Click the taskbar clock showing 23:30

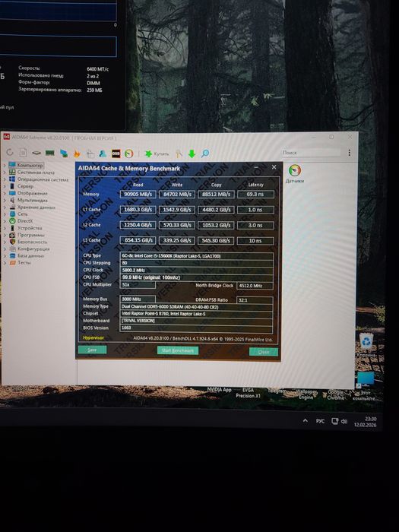pyautogui.click(x=366, y=422)
